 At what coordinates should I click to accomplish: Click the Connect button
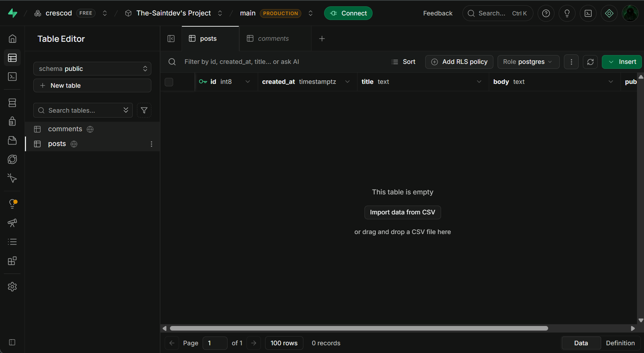[x=348, y=13]
